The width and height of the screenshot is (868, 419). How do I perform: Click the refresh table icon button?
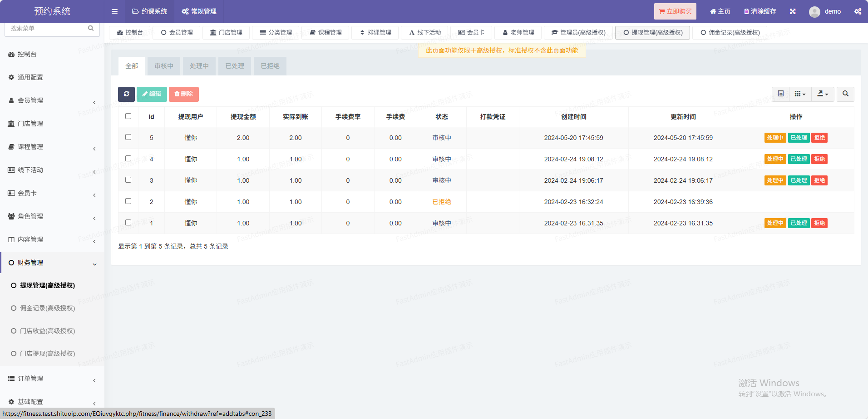(126, 94)
